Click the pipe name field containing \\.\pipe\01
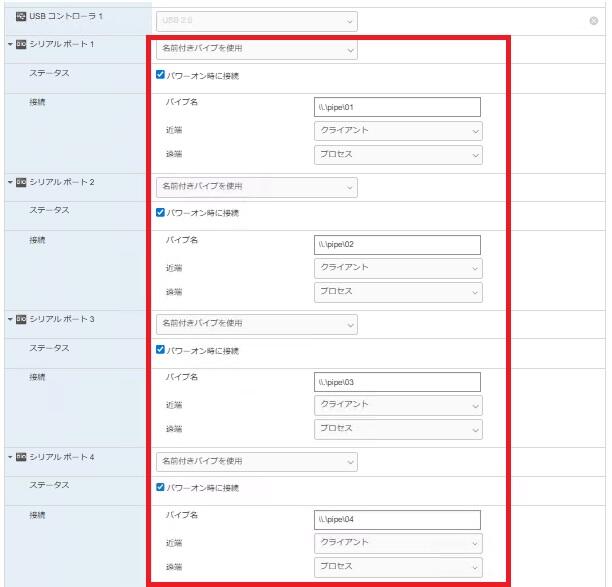 (x=397, y=107)
